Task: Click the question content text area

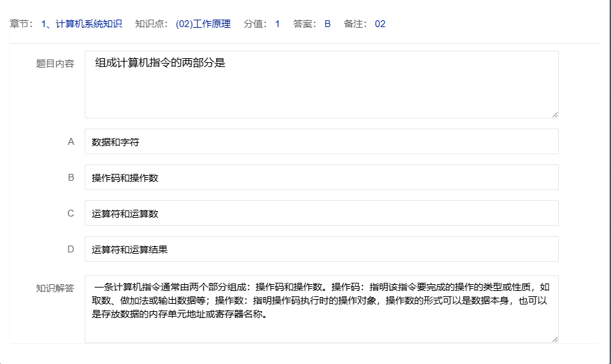Action: pos(321,85)
